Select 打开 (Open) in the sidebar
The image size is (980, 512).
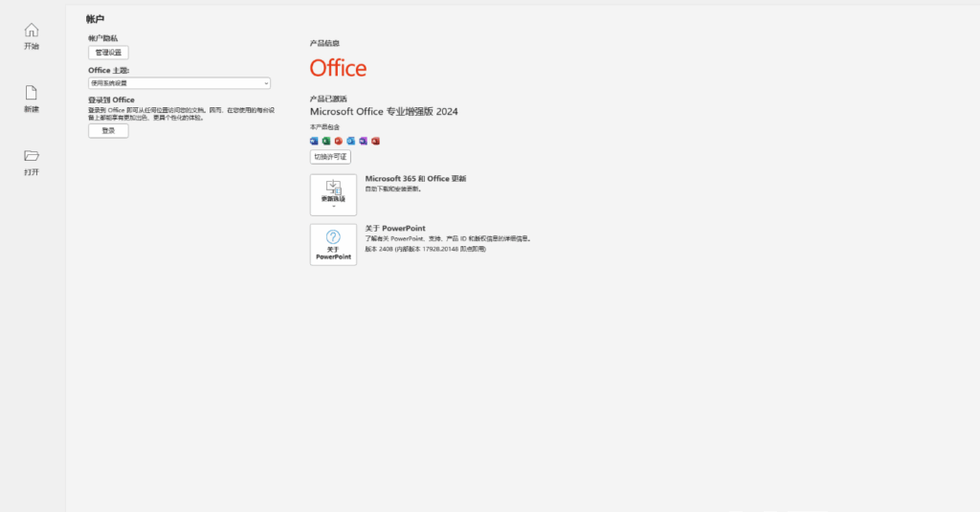[32, 163]
